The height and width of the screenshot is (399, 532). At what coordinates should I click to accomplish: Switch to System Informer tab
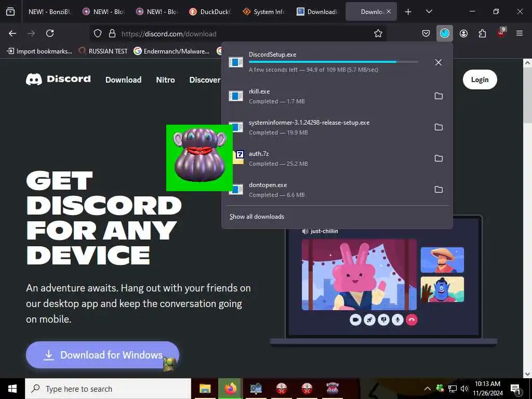[264, 11]
